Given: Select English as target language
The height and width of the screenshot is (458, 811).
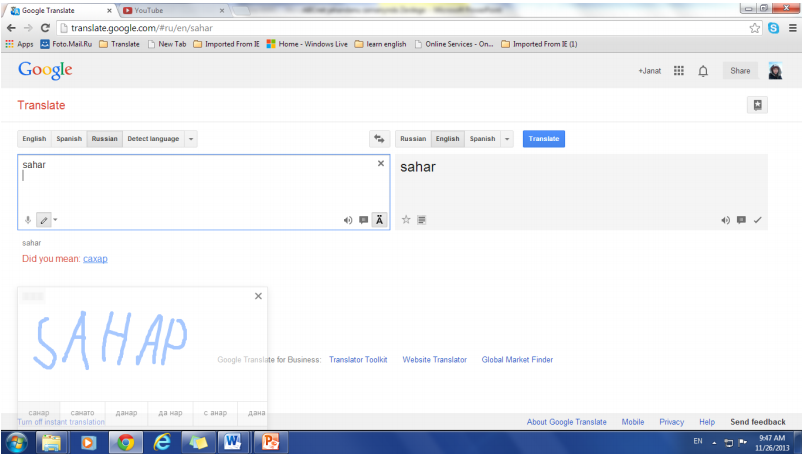Looking at the screenshot, I should (x=447, y=139).
